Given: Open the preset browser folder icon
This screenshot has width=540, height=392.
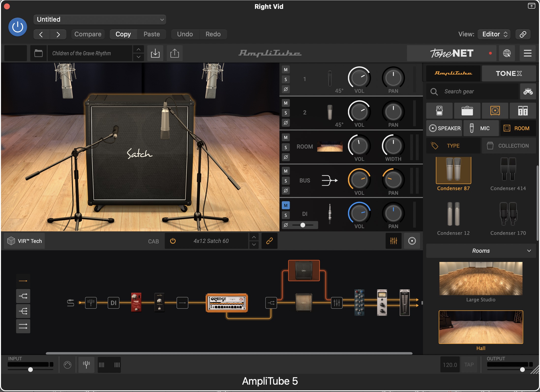Looking at the screenshot, I should pos(38,53).
